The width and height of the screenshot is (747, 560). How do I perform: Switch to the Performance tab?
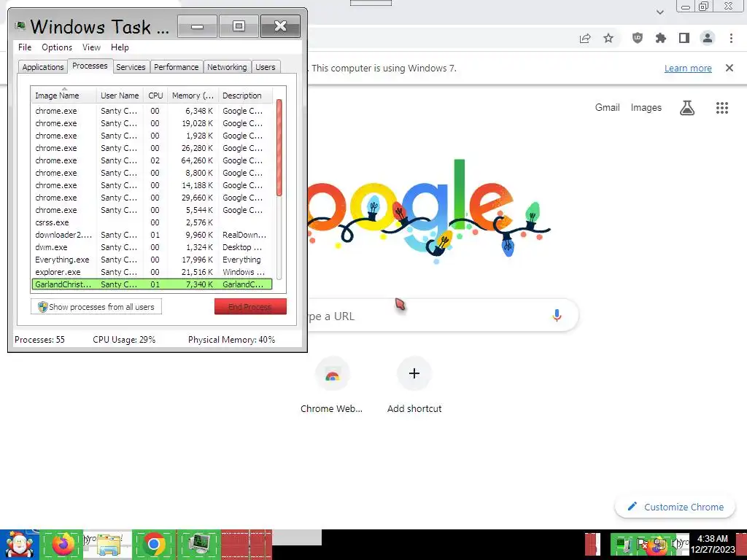(177, 67)
